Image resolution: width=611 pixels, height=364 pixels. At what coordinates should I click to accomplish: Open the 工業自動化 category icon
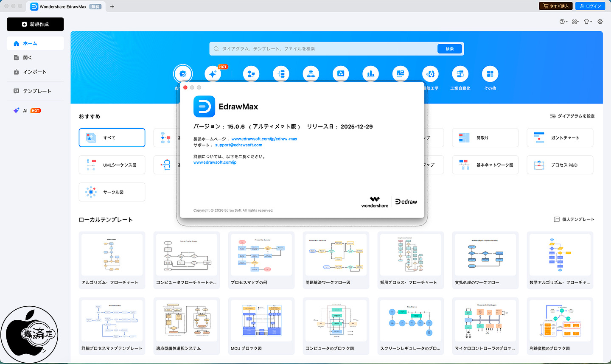point(460,74)
